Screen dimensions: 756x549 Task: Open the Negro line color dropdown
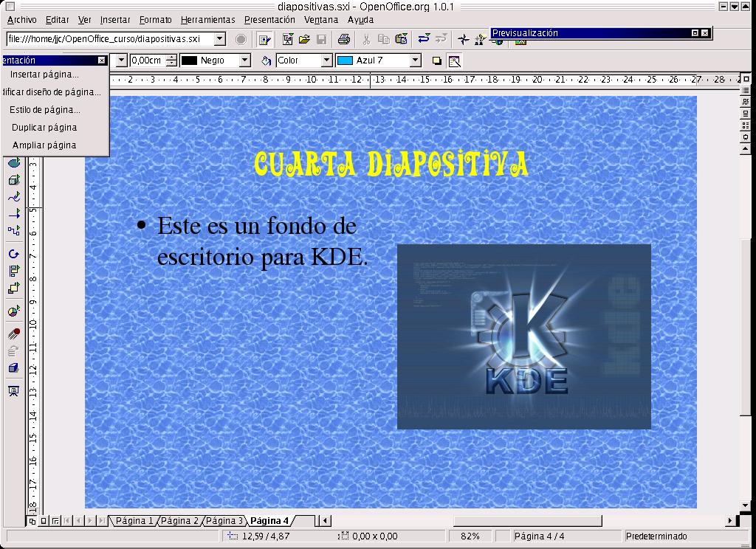(x=245, y=61)
